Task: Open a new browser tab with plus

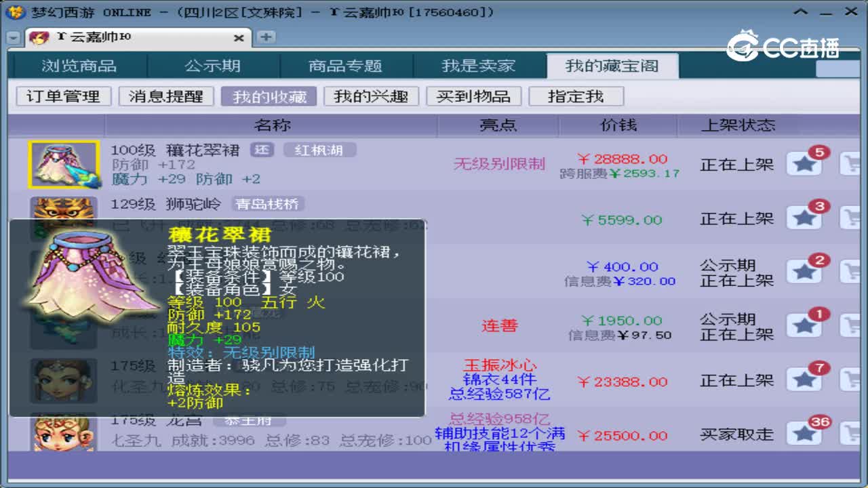Action: click(x=267, y=37)
